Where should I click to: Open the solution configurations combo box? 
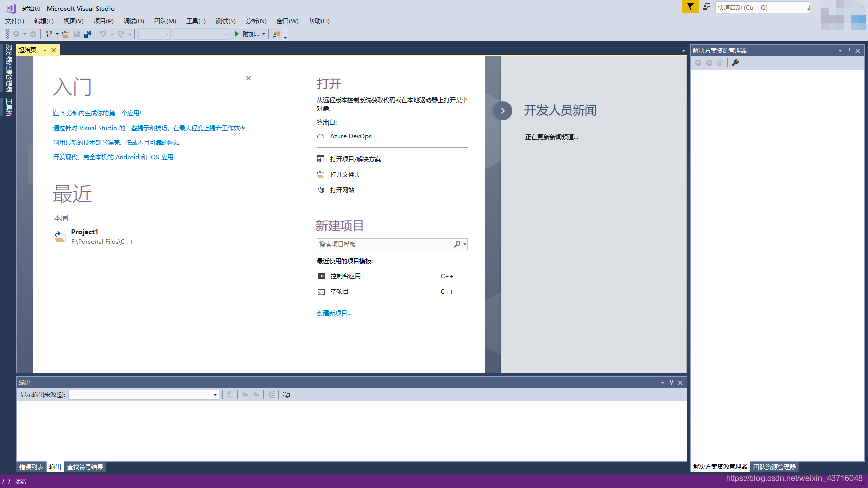click(x=154, y=34)
